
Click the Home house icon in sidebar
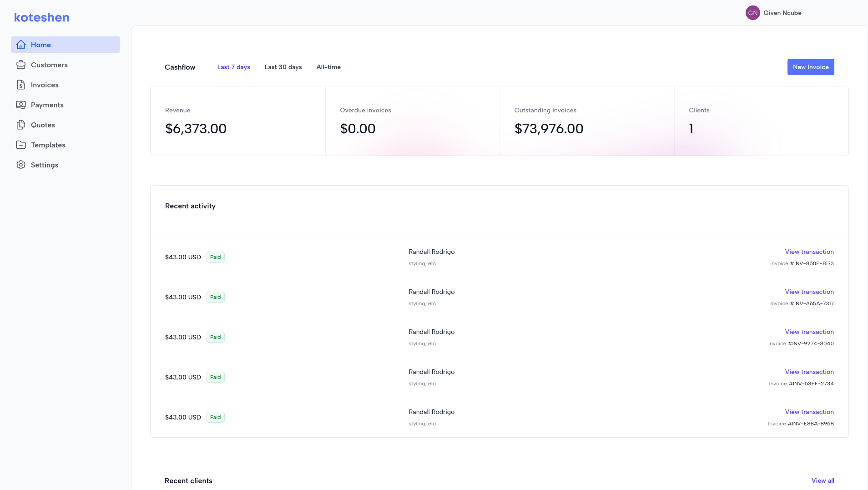[x=21, y=45]
